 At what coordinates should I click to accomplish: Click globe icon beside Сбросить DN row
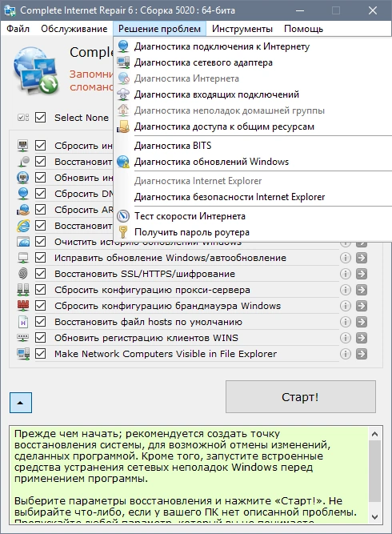(23, 194)
